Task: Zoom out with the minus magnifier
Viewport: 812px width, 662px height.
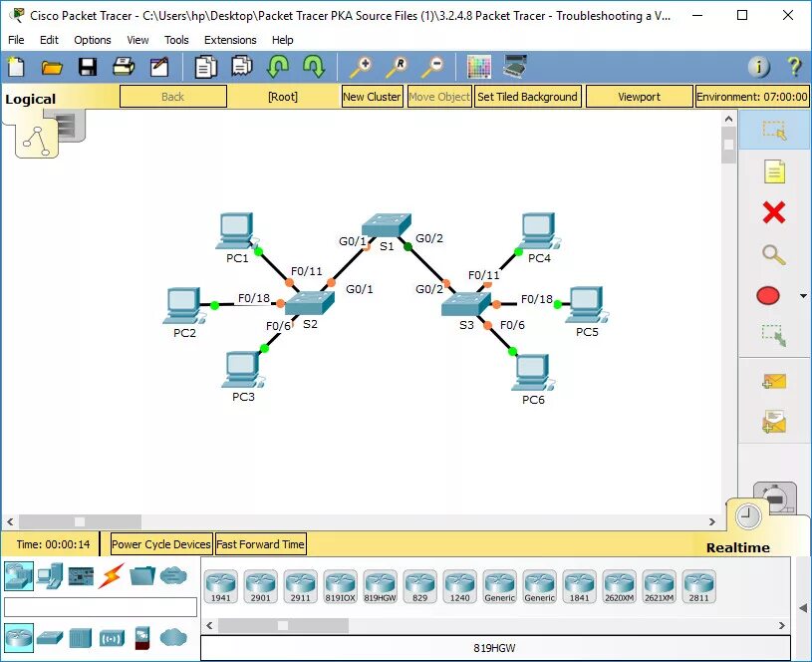Action: 432,68
